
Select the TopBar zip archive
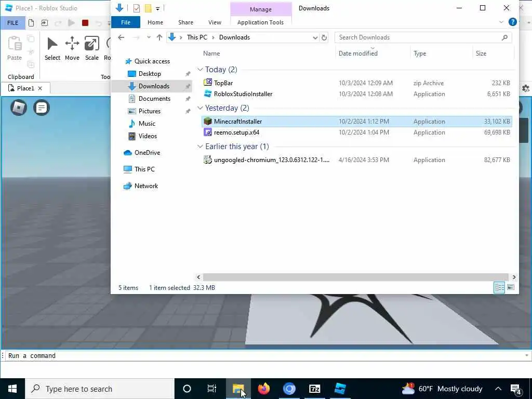coord(356,83)
